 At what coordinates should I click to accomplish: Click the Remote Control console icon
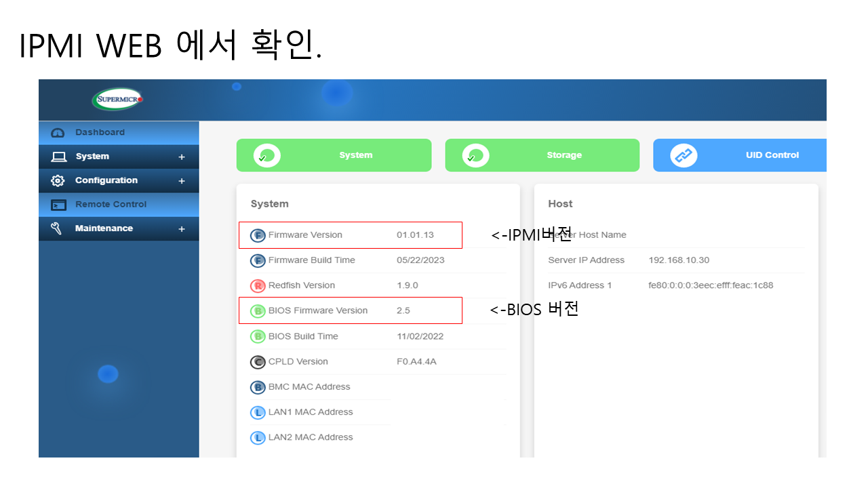click(59, 205)
